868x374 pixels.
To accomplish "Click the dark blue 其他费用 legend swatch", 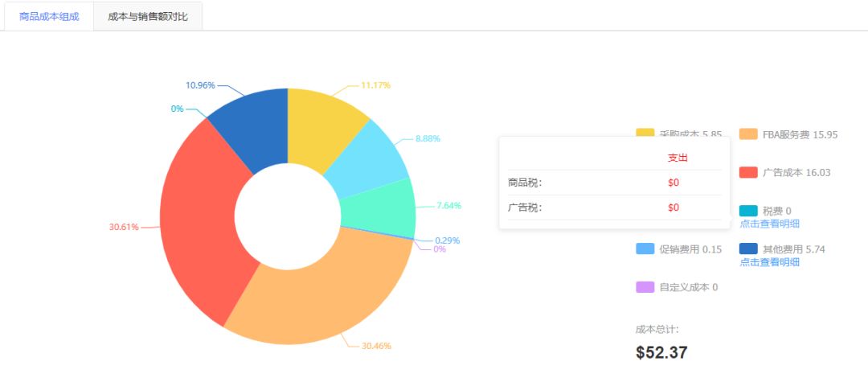I will point(748,249).
